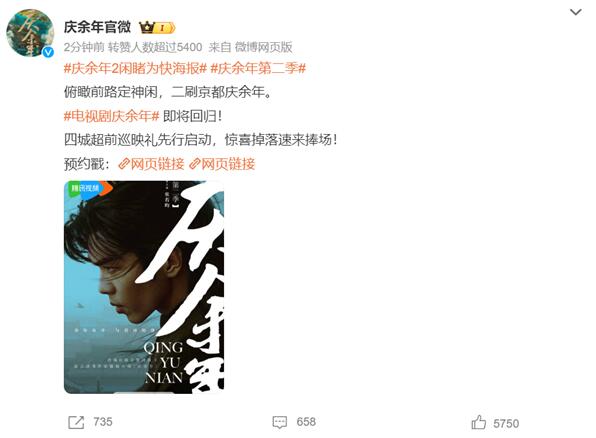Open the 庆余年官微 profile avatar
The height and width of the screenshot is (438, 596).
30,33
